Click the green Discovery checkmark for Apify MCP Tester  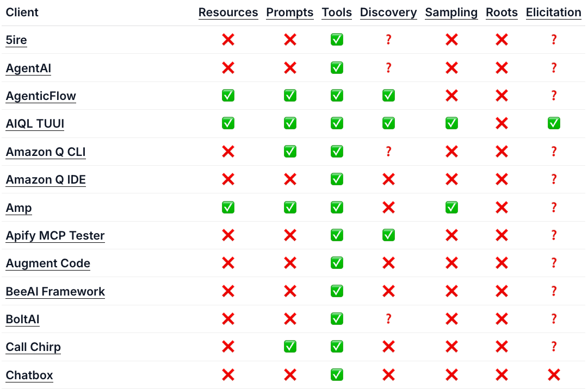coord(388,235)
